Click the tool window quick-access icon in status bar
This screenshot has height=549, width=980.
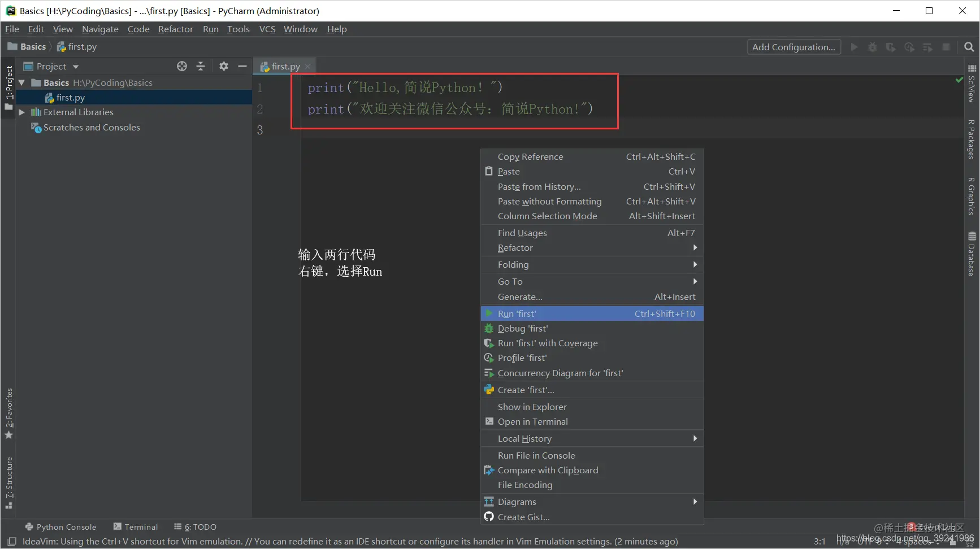coord(11,542)
